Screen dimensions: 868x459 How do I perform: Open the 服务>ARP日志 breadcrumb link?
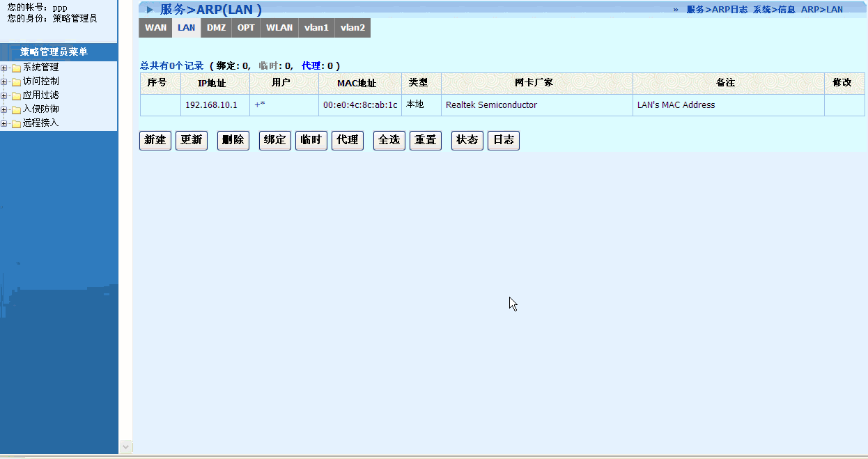[717, 10]
